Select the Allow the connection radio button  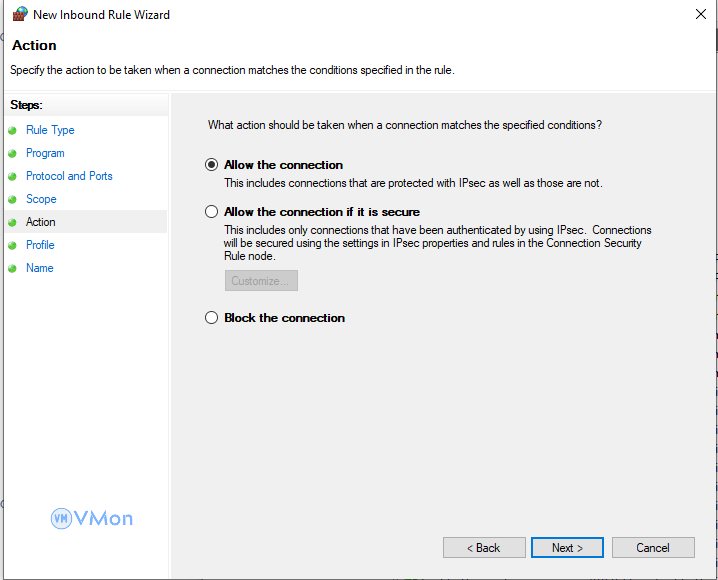pyautogui.click(x=211, y=165)
